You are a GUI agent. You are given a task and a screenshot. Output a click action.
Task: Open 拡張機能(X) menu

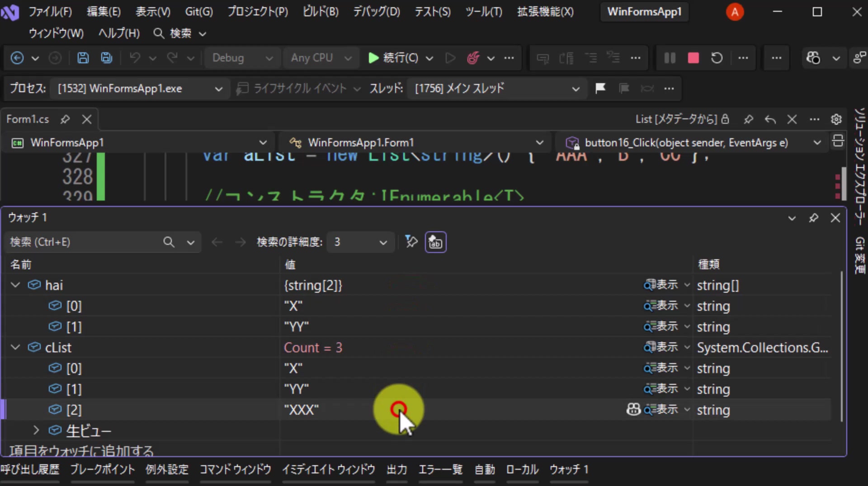point(545,12)
